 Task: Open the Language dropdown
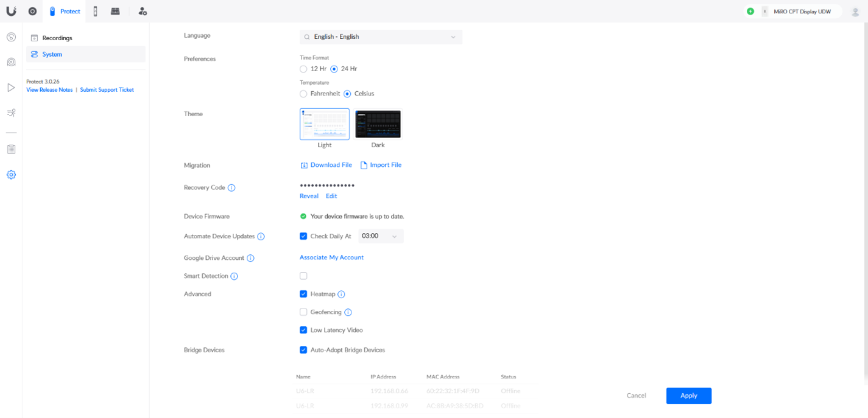tap(381, 37)
